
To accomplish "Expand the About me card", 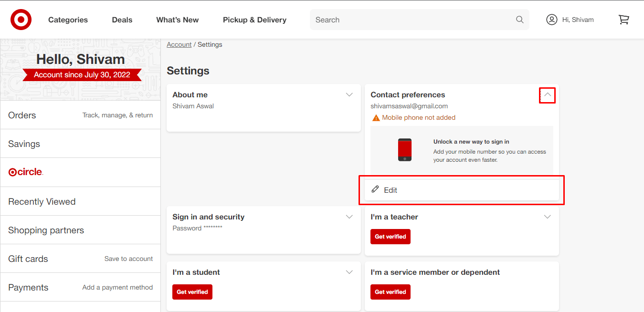I will coord(349,94).
